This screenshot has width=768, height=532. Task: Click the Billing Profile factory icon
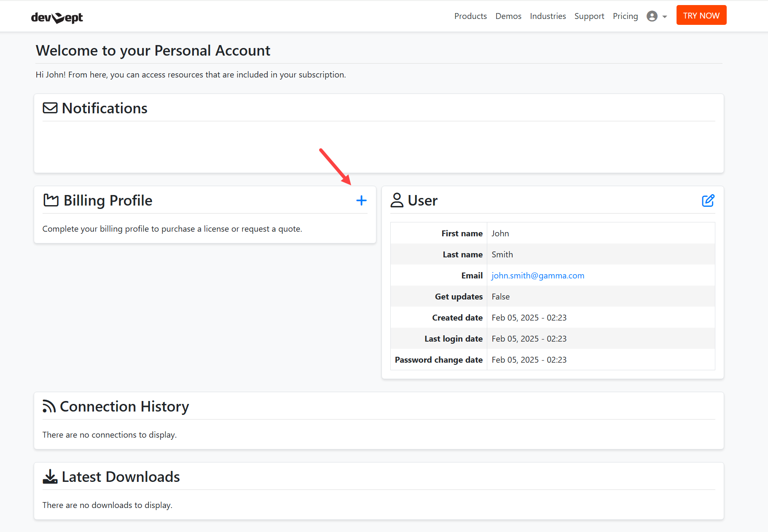point(51,200)
